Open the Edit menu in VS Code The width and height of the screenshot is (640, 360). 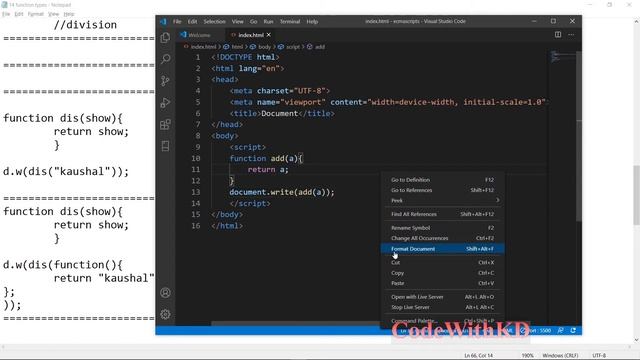pyautogui.click(x=192, y=21)
